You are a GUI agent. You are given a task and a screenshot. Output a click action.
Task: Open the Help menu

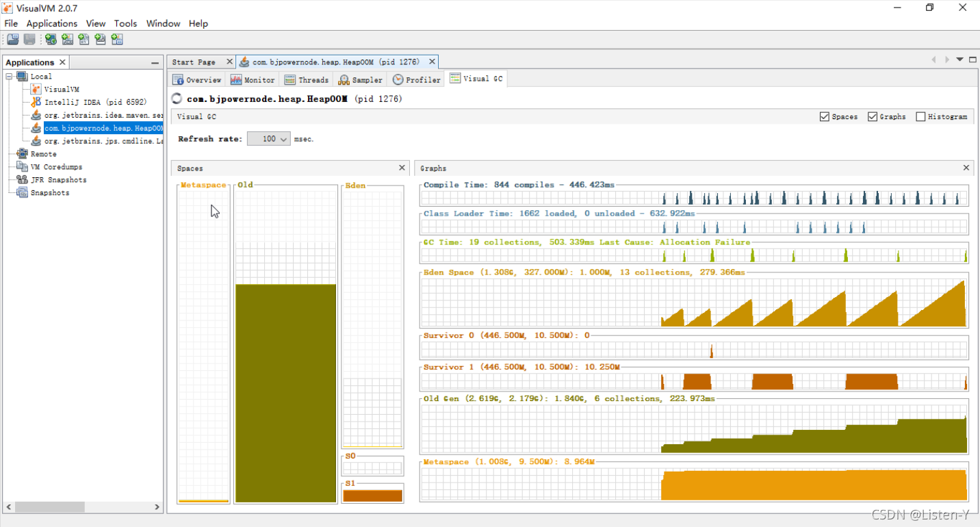[198, 23]
